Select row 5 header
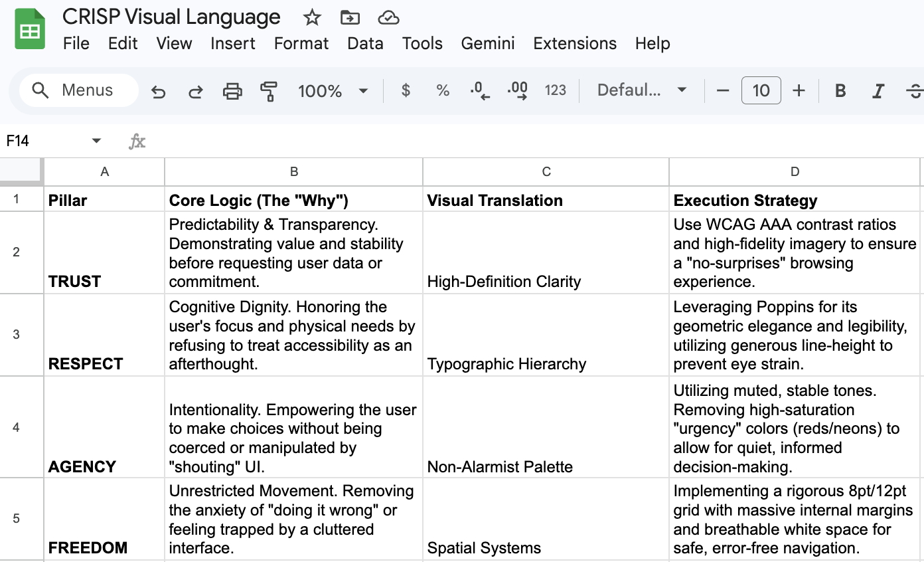The height and width of the screenshot is (562, 924). 21,519
